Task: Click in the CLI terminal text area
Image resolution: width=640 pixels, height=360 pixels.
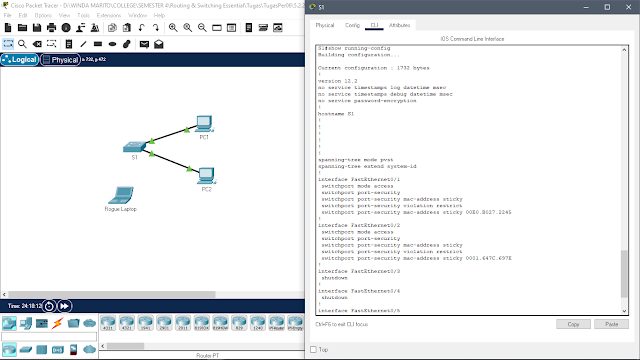Action: click(x=468, y=180)
